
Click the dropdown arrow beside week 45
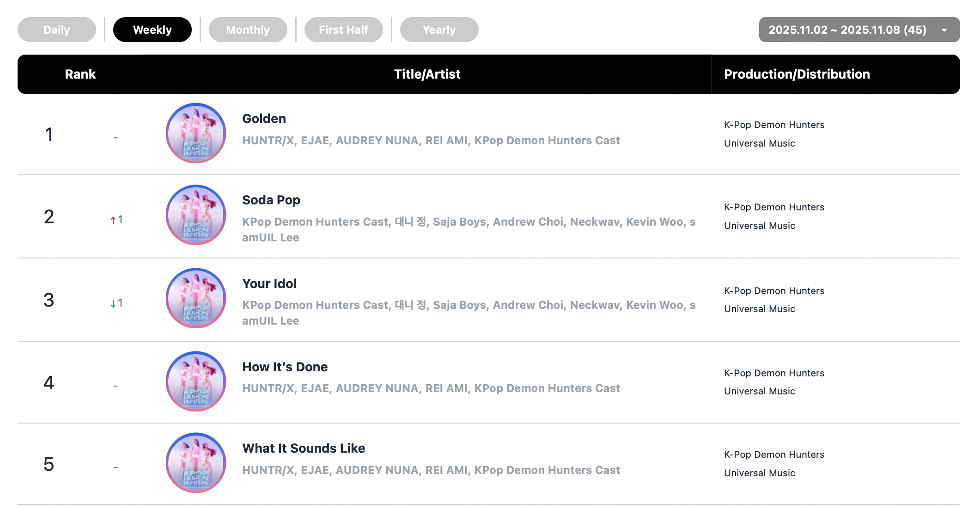[944, 30]
